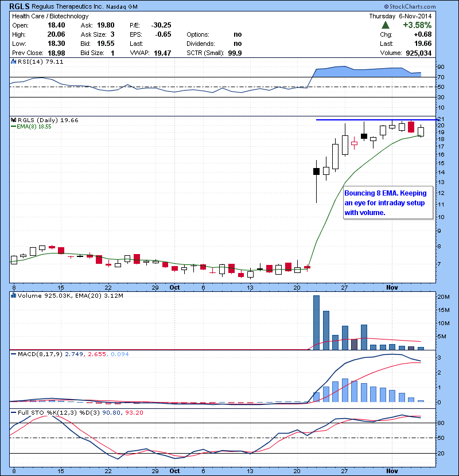Click the 20M volume axis label
459x476 pixels.
click(444, 297)
